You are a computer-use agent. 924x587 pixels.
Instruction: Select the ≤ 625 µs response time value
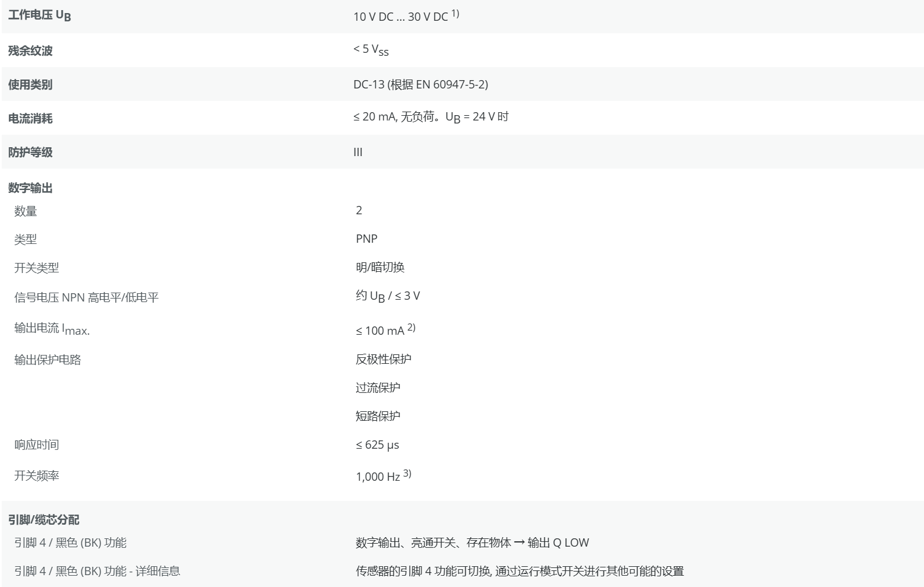pyautogui.click(x=377, y=445)
